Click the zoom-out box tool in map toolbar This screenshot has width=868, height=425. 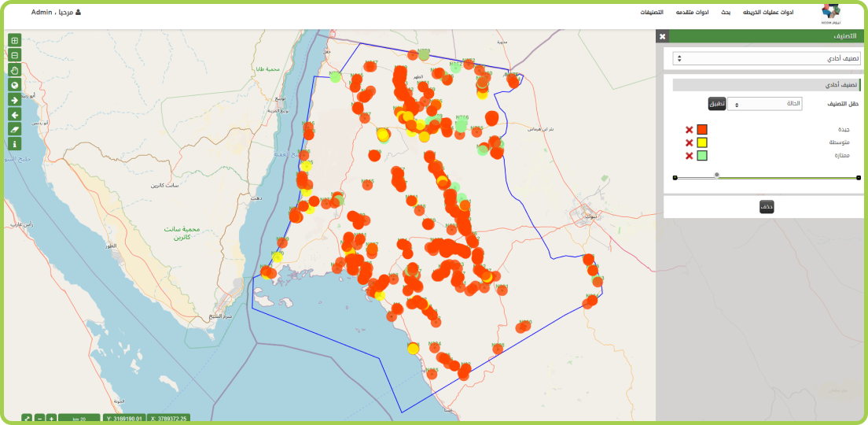[14, 55]
